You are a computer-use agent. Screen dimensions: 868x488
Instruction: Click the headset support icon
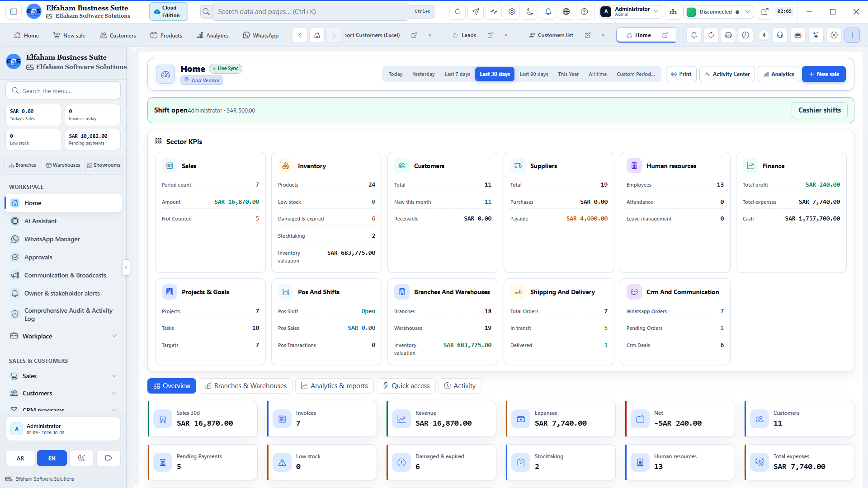[x=780, y=35]
